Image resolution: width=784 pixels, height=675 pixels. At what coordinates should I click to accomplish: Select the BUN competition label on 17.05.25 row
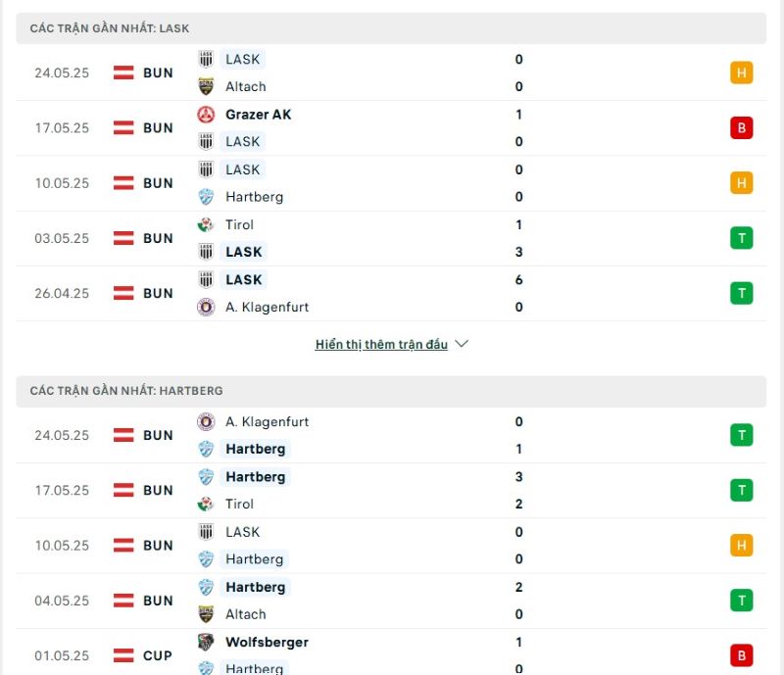(157, 127)
